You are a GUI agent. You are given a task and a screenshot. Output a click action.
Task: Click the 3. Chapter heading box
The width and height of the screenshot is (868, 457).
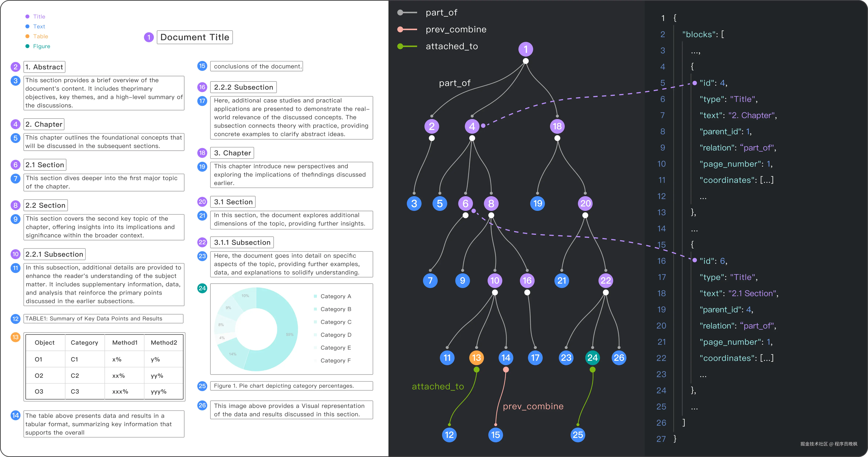(x=232, y=153)
